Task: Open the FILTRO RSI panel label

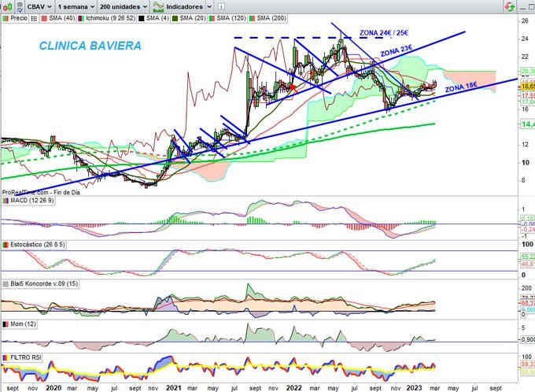Action: click(26, 357)
